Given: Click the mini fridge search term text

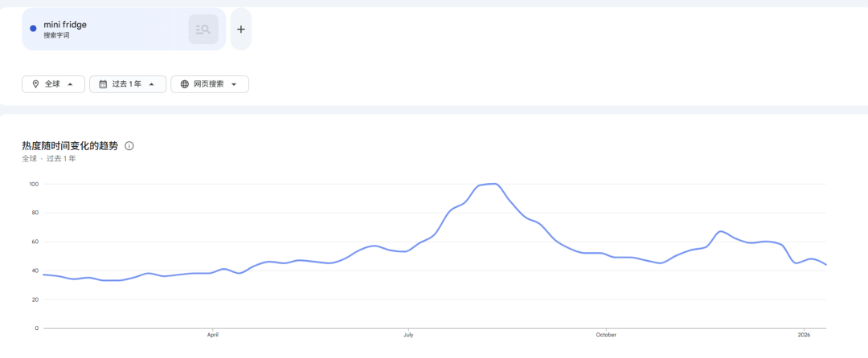Looking at the screenshot, I should coord(65,25).
